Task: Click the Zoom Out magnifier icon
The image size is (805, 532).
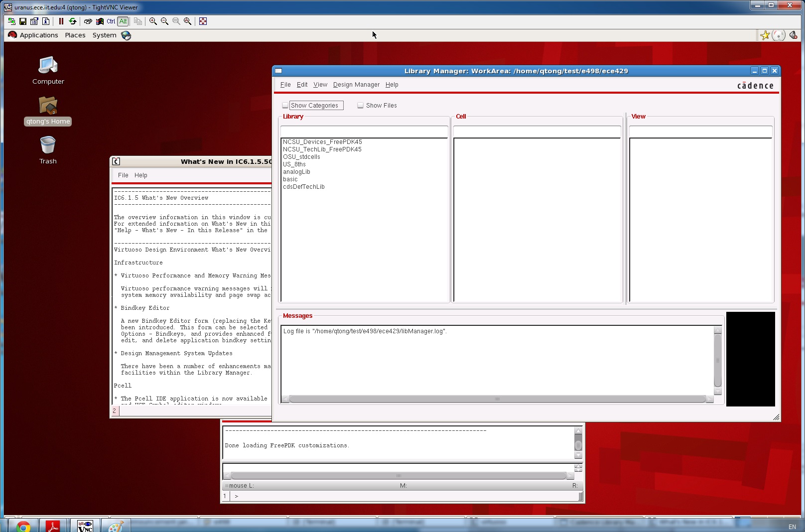Action: click(x=164, y=21)
